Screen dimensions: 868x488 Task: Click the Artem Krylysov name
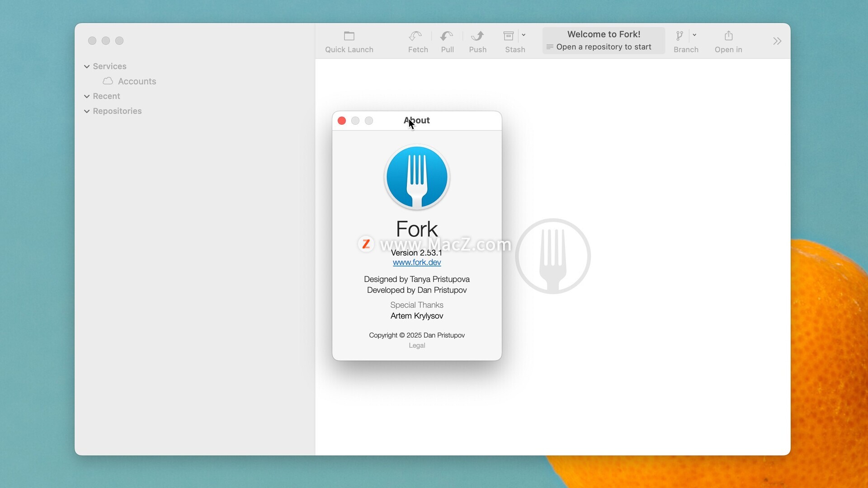pyautogui.click(x=417, y=316)
